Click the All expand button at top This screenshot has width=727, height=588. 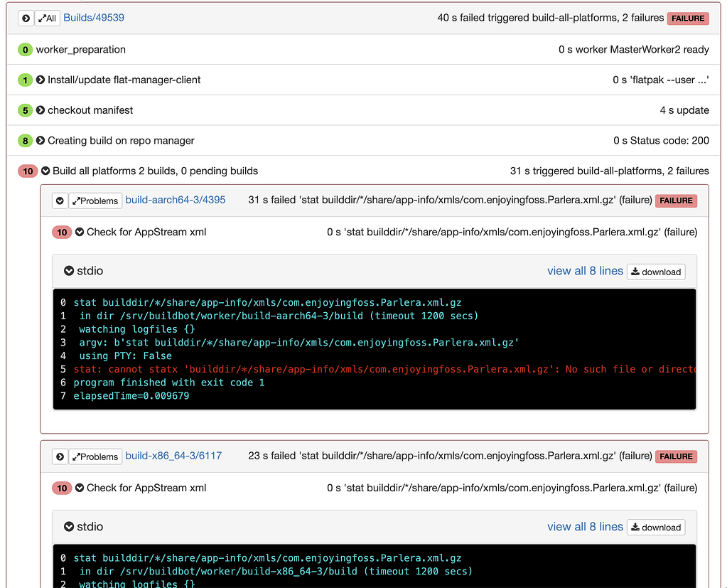click(x=47, y=18)
